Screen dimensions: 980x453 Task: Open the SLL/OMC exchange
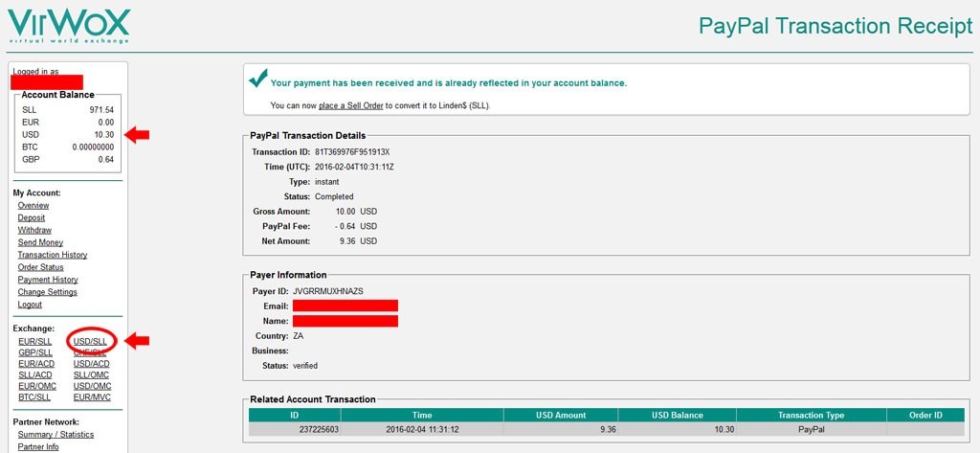click(x=91, y=375)
